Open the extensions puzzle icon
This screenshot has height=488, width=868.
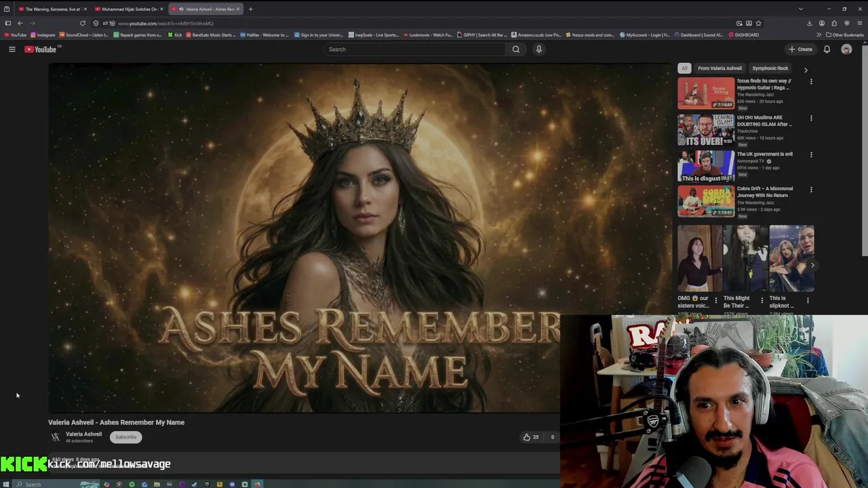click(834, 23)
